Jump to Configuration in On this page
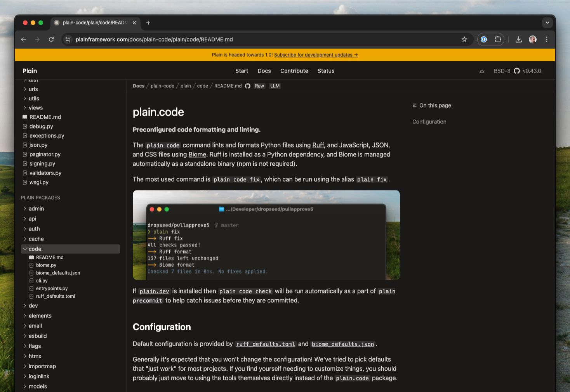Screen dimensions: 570x392 click(x=429, y=121)
